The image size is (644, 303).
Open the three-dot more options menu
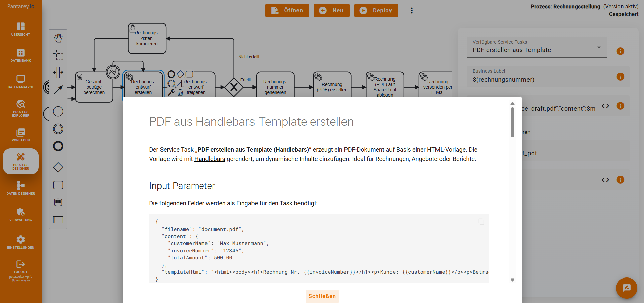[x=412, y=11]
